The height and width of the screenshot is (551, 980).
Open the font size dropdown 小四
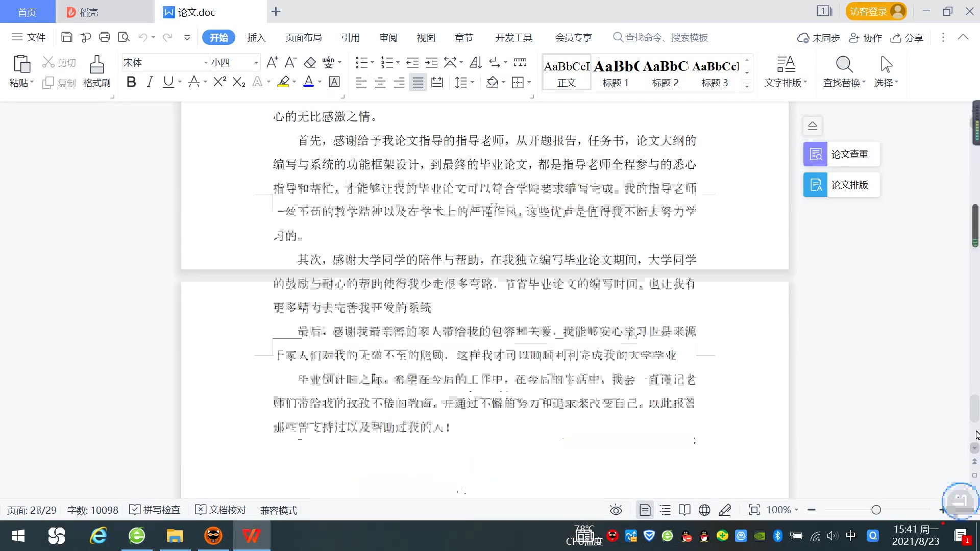(x=256, y=63)
